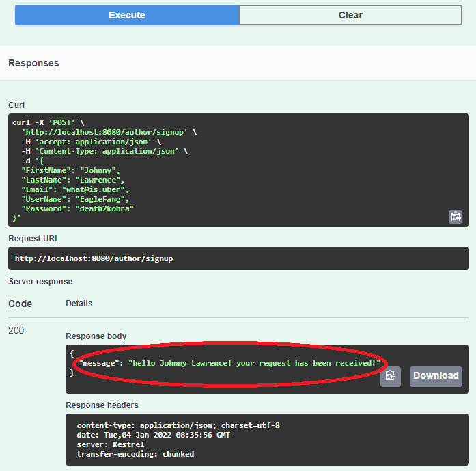Click the Code column header
Screen dimensions: 476x471
[20, 304]
